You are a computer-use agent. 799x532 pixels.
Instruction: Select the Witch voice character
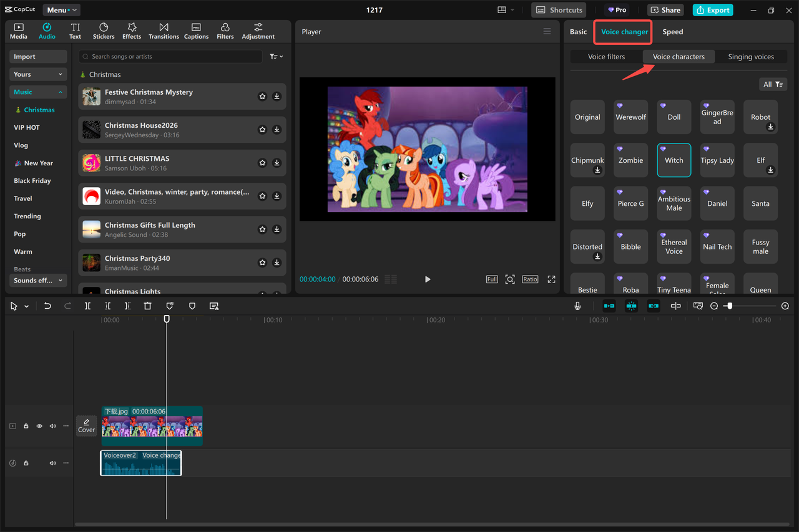(x=674, y=160)
